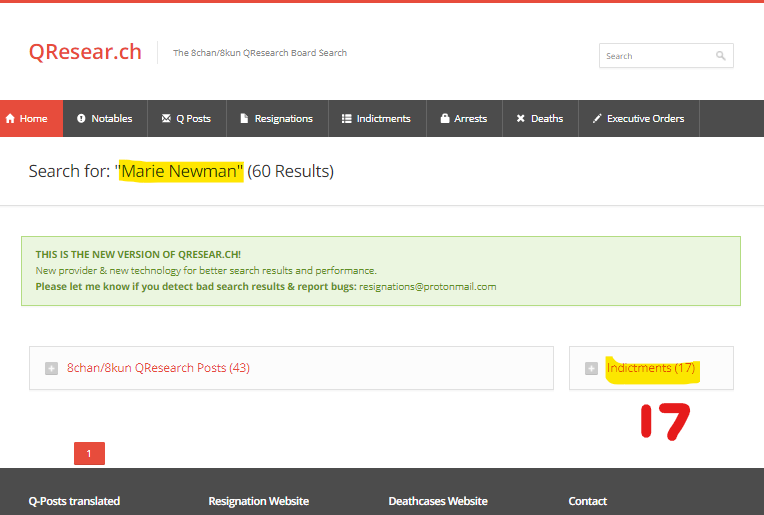Go to pagination page 1

click(89, 454)
